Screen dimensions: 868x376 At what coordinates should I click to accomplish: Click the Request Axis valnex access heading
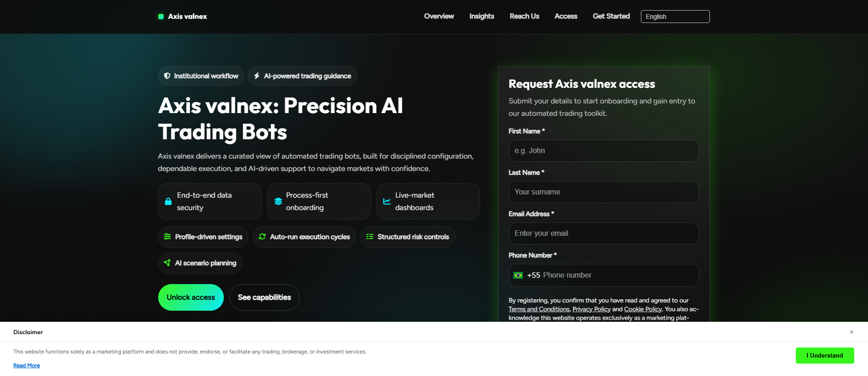[582, 84]
